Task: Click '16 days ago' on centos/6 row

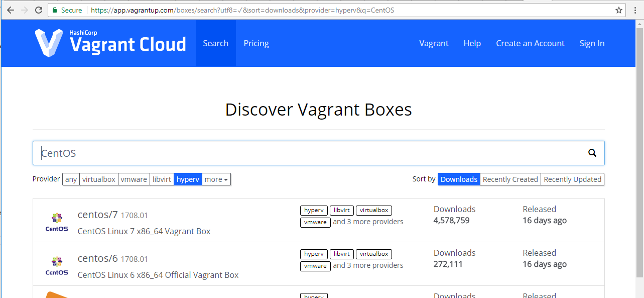Action: [545, 264]
